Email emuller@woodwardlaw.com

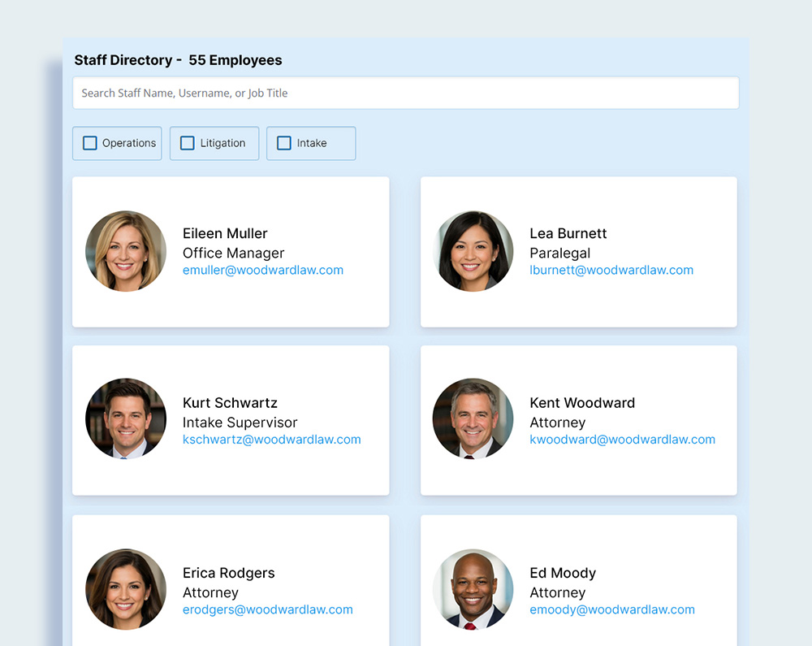click(262, 270)
